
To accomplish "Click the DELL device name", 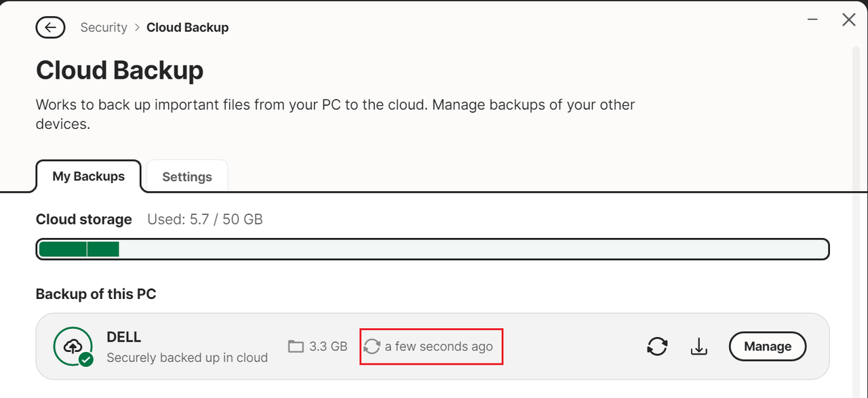I will tap(124, 337).
